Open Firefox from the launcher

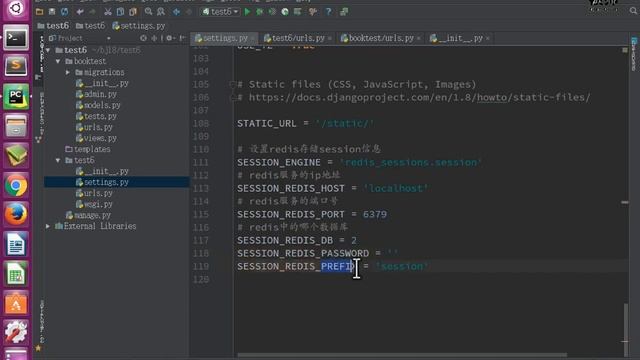(16, 215)
